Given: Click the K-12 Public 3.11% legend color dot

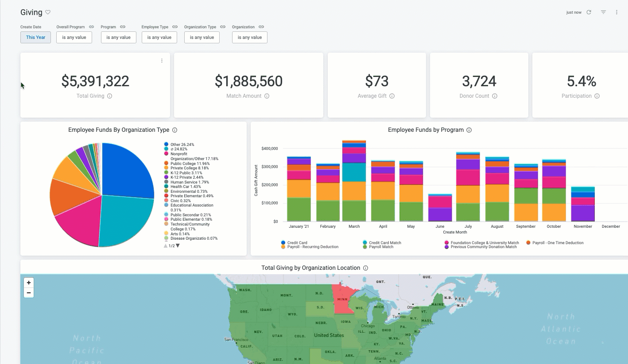Looking at the screenshot, I should click(x=166, y=172).
